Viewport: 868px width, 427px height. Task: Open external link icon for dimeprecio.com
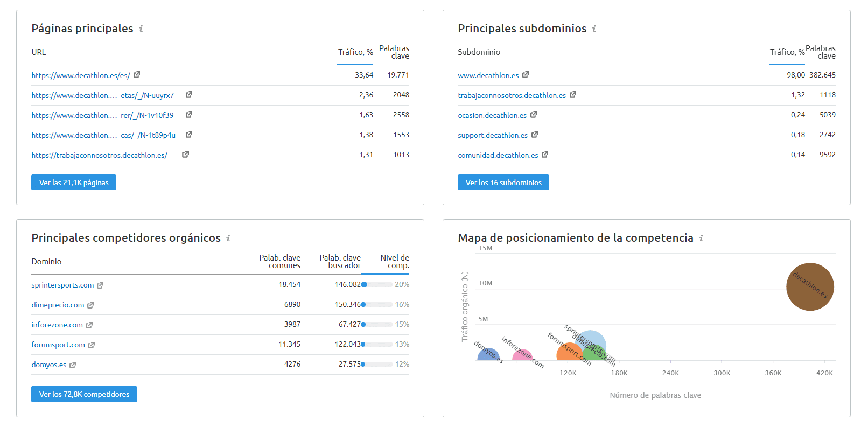click(90, 305)
